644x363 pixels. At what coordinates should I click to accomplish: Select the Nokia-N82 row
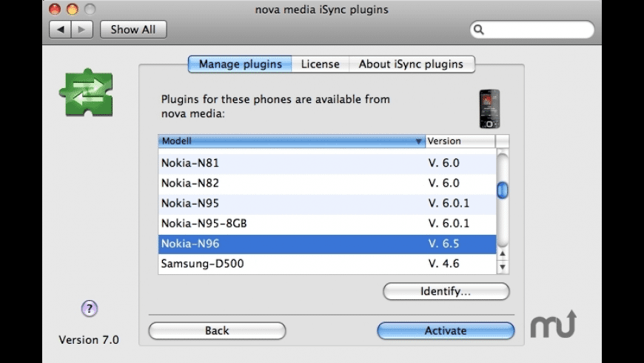pos(327,183)
